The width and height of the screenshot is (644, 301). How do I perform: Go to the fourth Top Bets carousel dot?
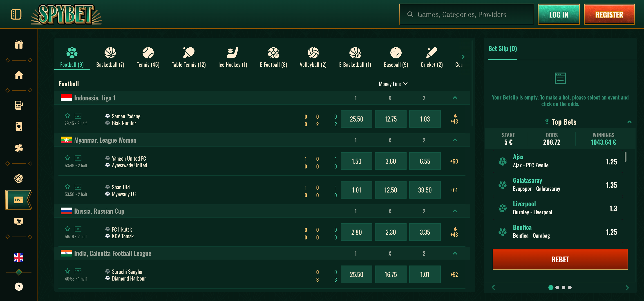point(570,288)
